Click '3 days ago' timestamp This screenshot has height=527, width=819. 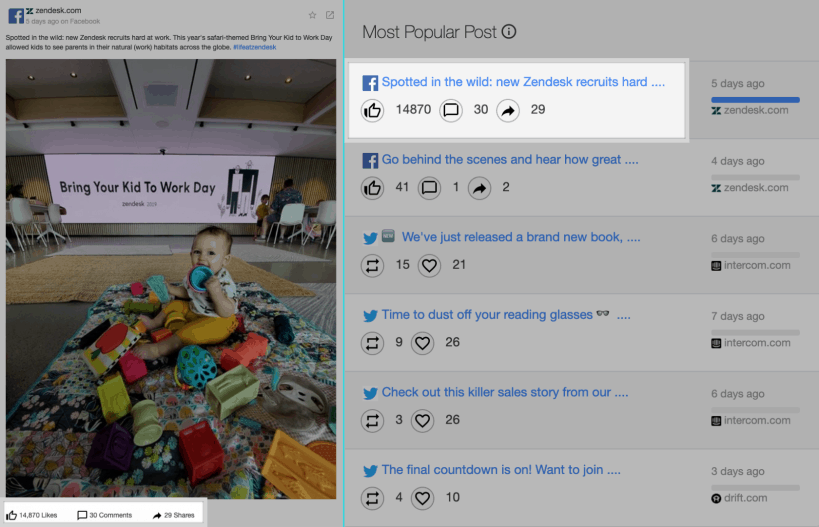(738, 471)
